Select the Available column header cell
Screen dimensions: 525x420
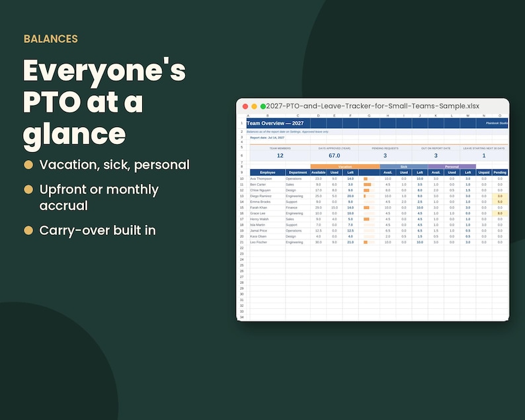[x=319, y=173]
